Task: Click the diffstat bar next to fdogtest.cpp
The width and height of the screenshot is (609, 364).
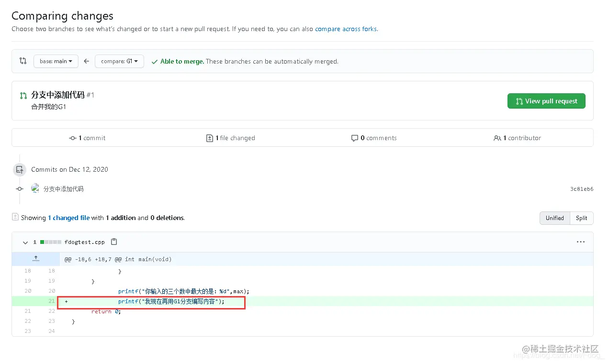Action: coord(51,242)
